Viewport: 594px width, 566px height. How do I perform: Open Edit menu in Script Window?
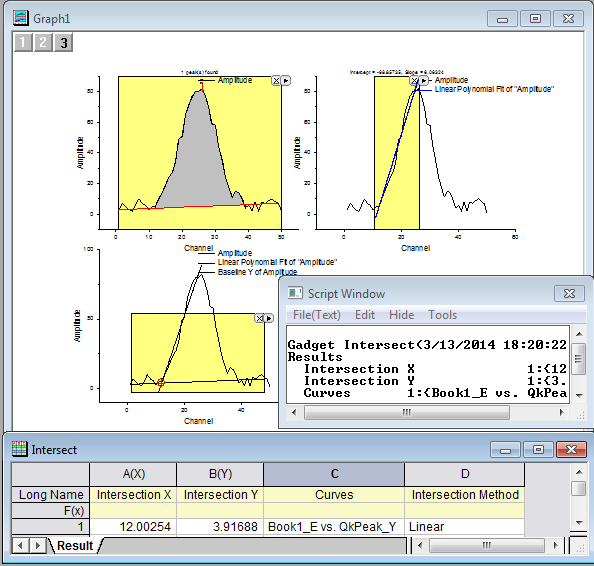(365, 315)
